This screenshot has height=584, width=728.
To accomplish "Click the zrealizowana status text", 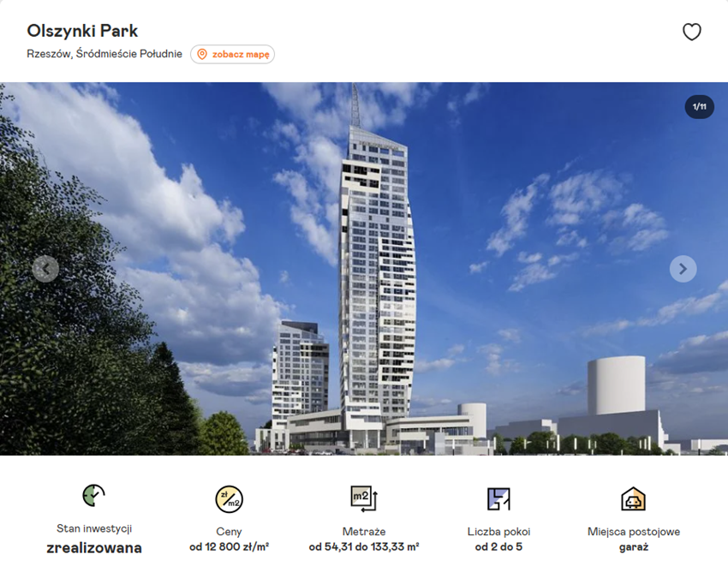I will pyautogui.click(x=94, y=548).
